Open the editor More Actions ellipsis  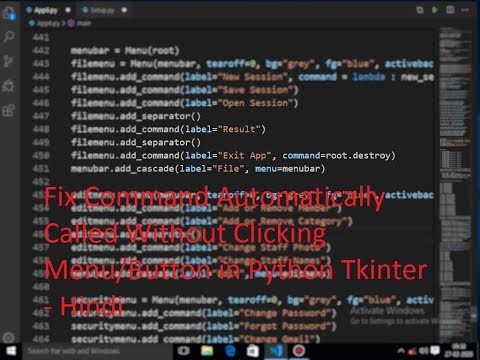(x=465, y=10)
